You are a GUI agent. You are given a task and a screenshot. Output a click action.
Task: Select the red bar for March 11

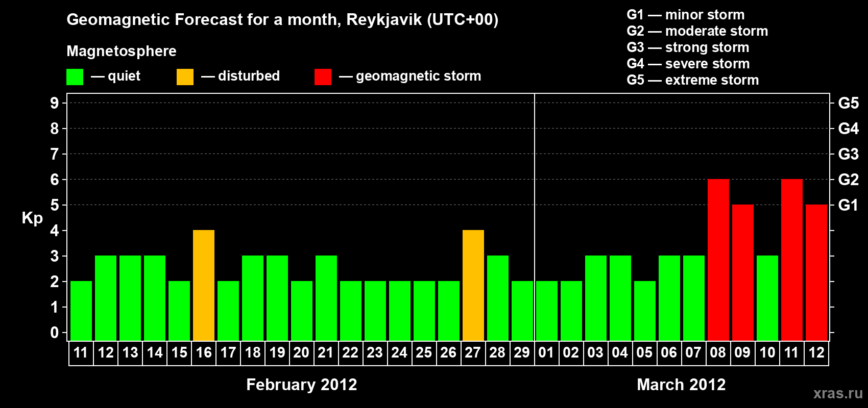click(792, 260)
